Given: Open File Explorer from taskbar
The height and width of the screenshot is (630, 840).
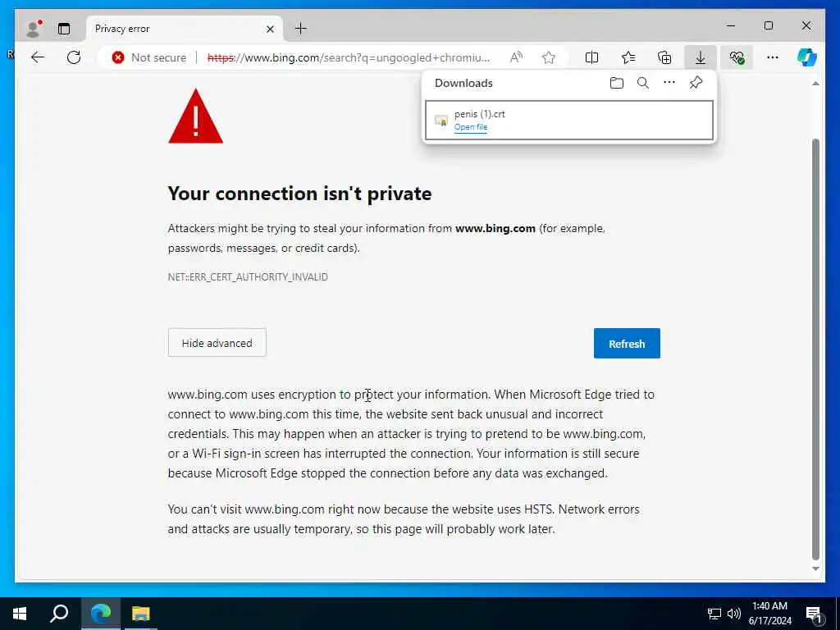Looking at the screenshot, I should tap(141, 614).
